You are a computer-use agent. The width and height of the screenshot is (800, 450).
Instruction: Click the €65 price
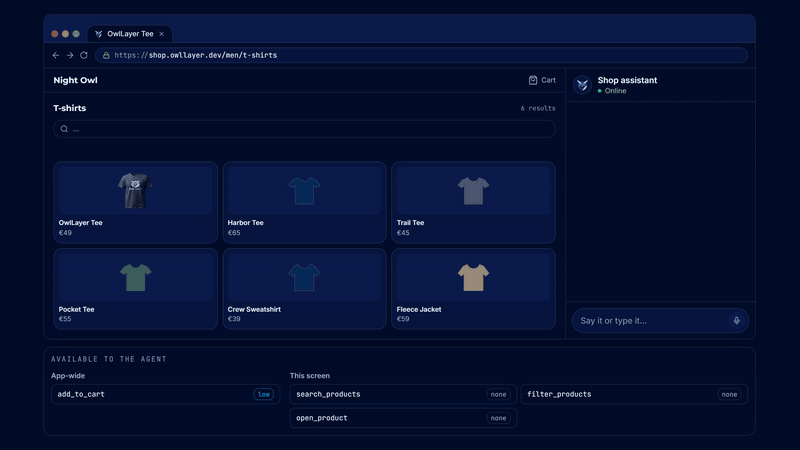pos(234,233)
